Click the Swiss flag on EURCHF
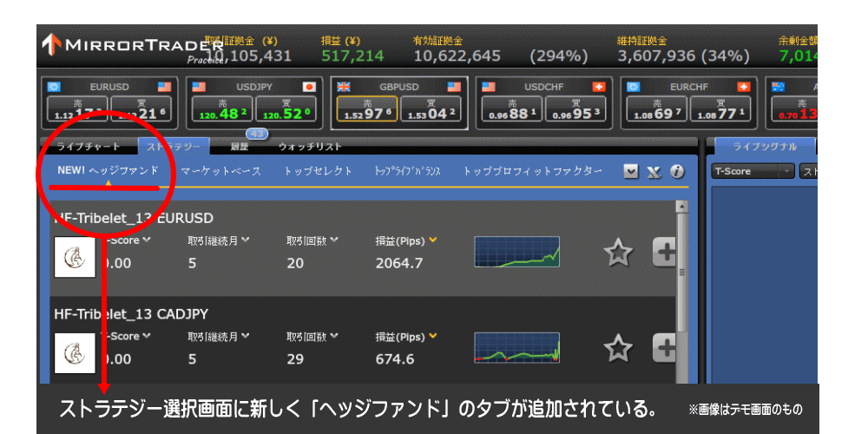This screenshot has width=868, height=434. [744, 87]
